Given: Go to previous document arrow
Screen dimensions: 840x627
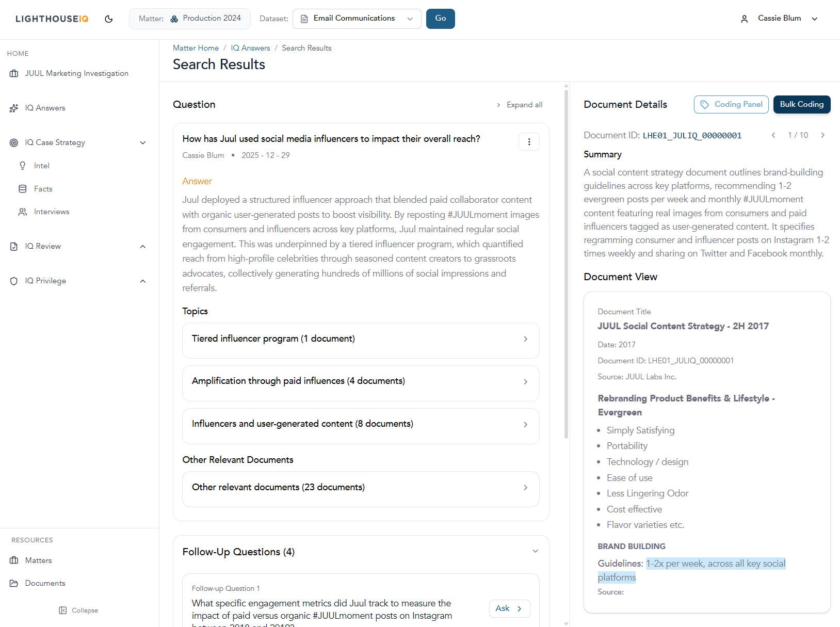Looking at the screenshot, I should 773,135.
